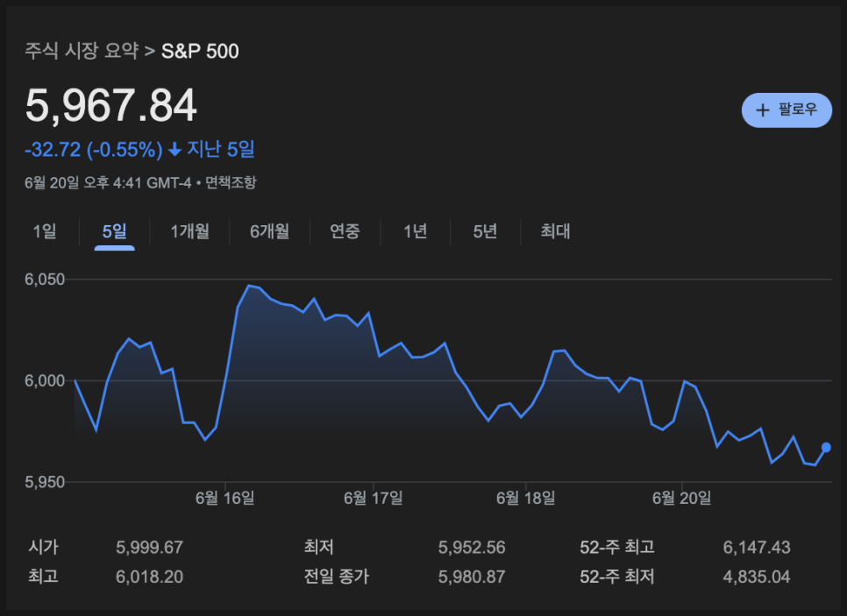847x616 pixels.
Task: Click the -32.72 (-0.55%) change value
Action: coord(94,150)
